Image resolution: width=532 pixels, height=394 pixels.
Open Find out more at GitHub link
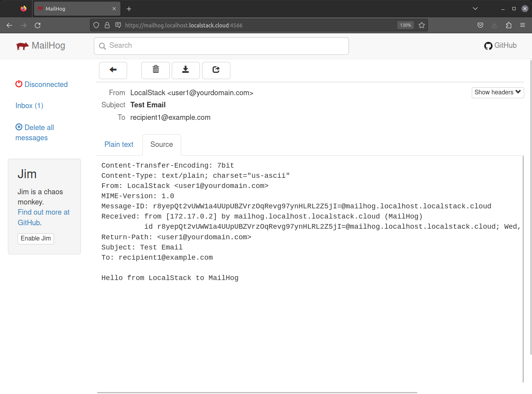(43, 217)
